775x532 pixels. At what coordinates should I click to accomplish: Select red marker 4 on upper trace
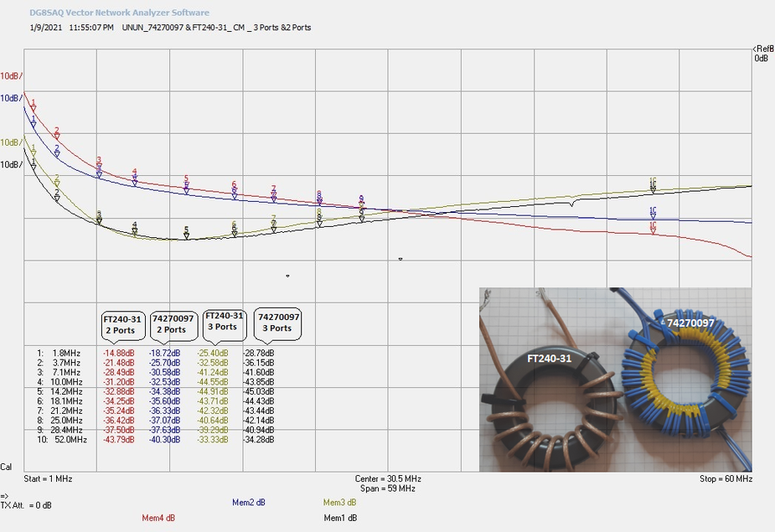[x=134, y=175]
